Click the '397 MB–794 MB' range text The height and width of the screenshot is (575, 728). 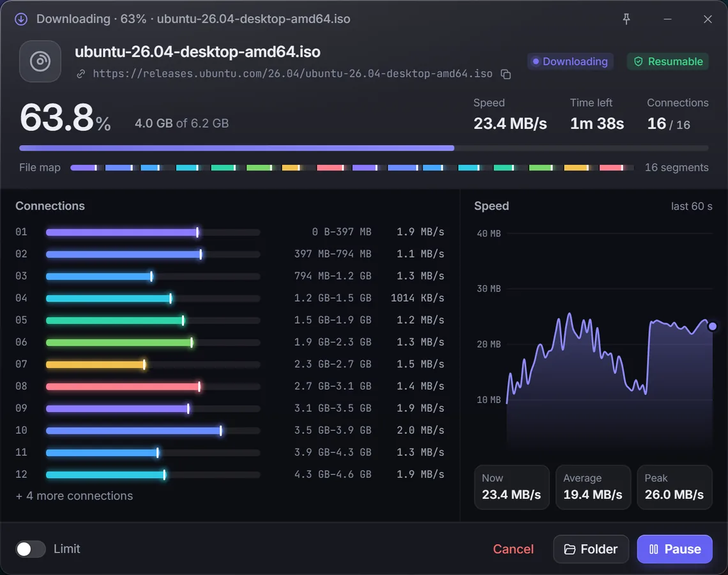(333, 254)
